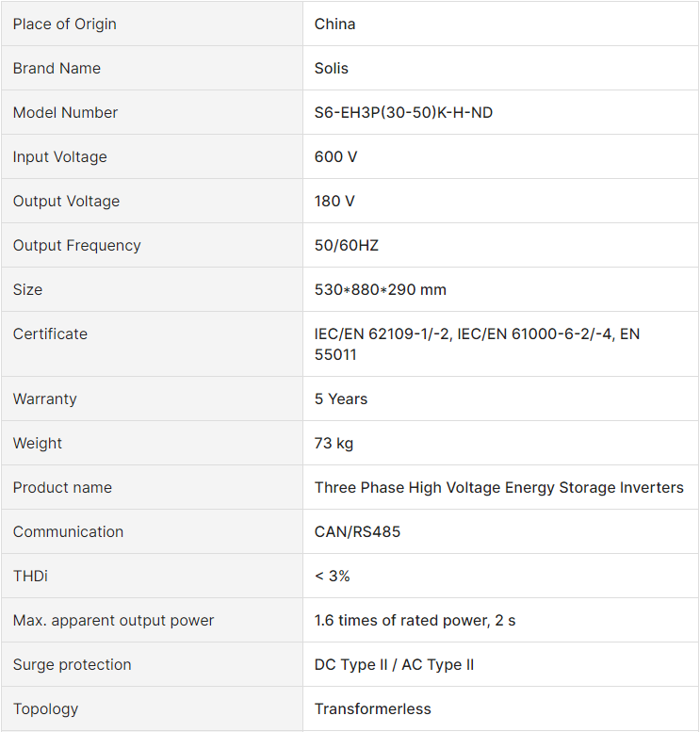The height and width of the screenshot is (732, 700).
Task: Click the 180 V output voltage value
Action: (x=334, y=202)
